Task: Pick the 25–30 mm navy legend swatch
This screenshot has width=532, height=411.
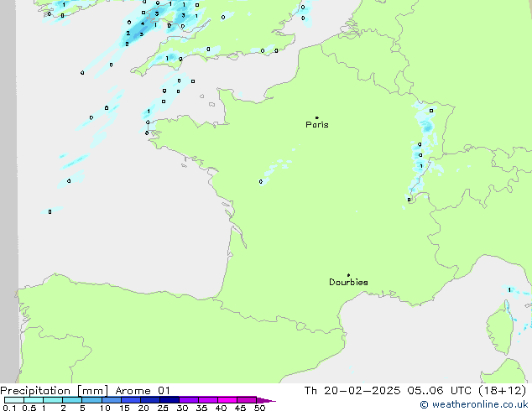Action: (x=170, y=400)
